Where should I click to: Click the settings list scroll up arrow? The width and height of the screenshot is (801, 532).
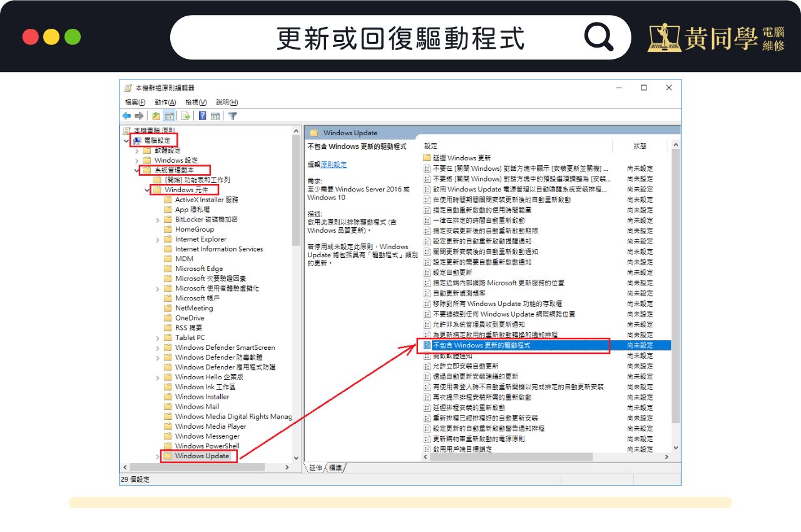pyautogui.click(x=675, y=145)
